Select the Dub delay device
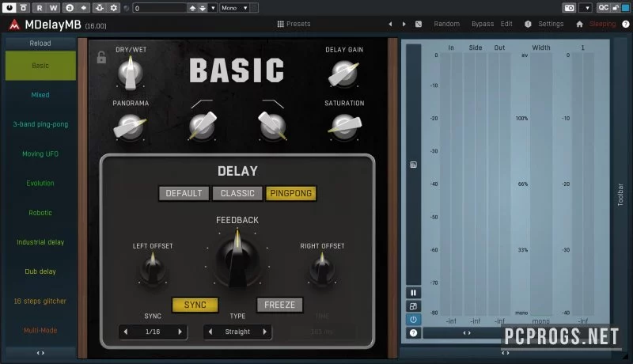 40,271
